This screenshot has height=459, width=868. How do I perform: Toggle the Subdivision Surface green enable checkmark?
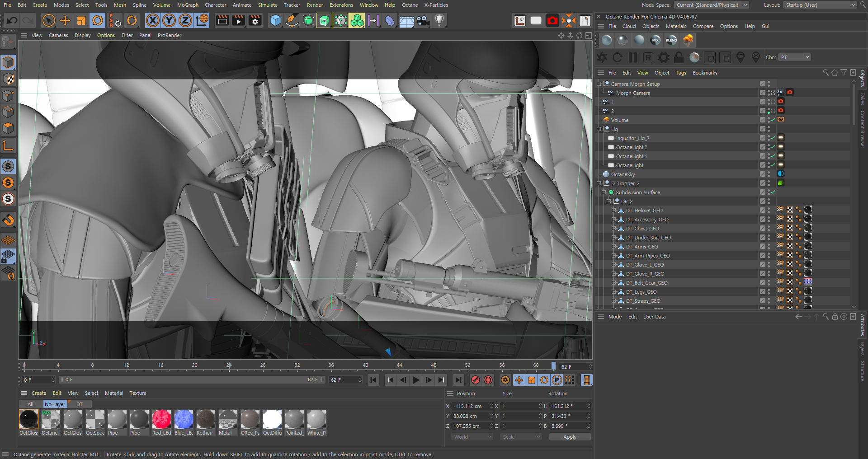(x=773, y=192)
